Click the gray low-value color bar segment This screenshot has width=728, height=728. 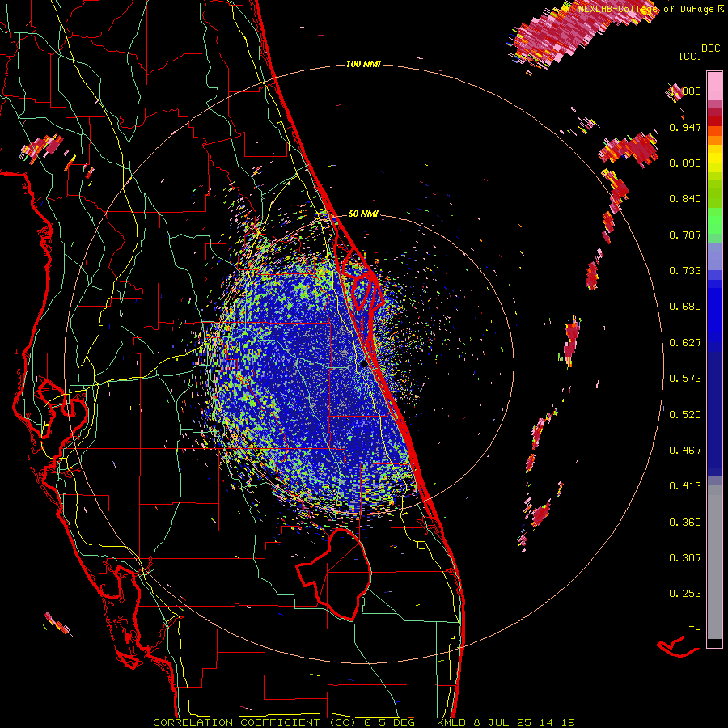[x=714, y=562]
